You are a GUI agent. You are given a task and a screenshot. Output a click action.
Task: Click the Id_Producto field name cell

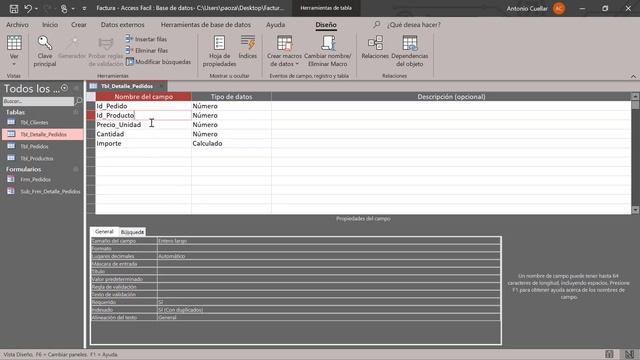tap(143, 116)
